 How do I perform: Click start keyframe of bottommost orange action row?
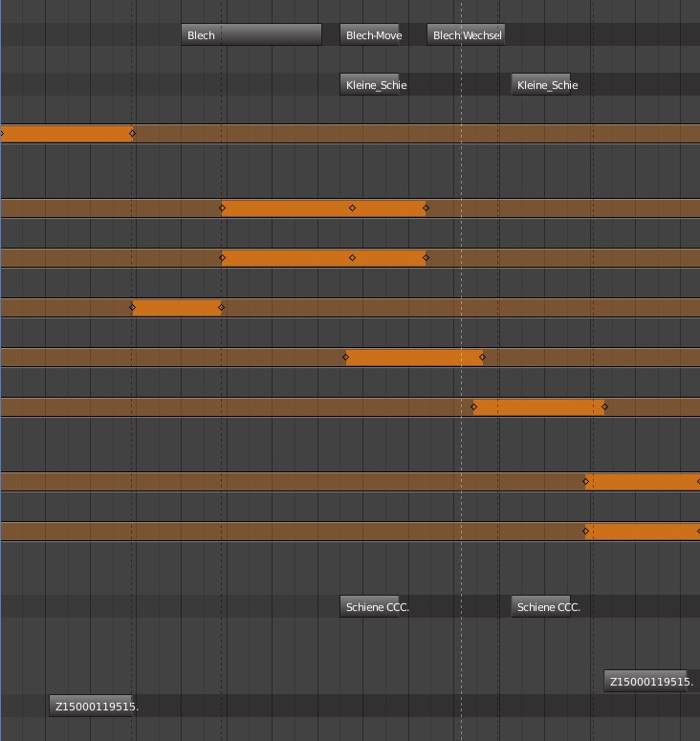(x=585, y=532)
